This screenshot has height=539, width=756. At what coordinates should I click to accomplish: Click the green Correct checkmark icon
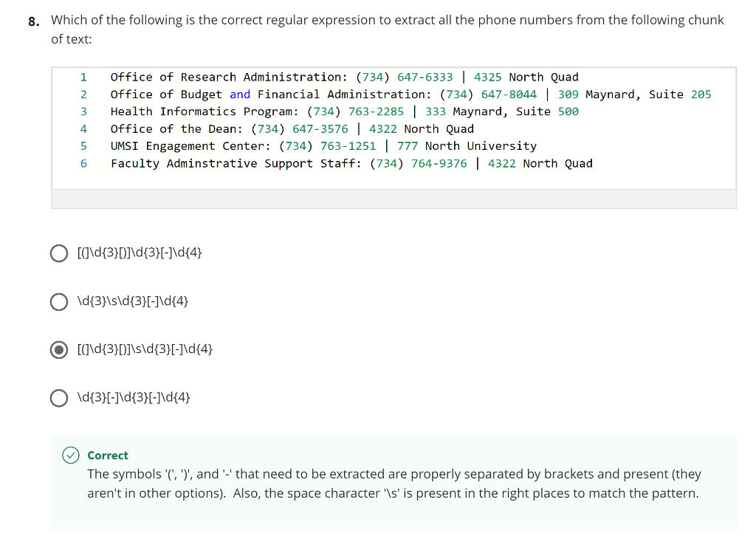tap(71, 455)
